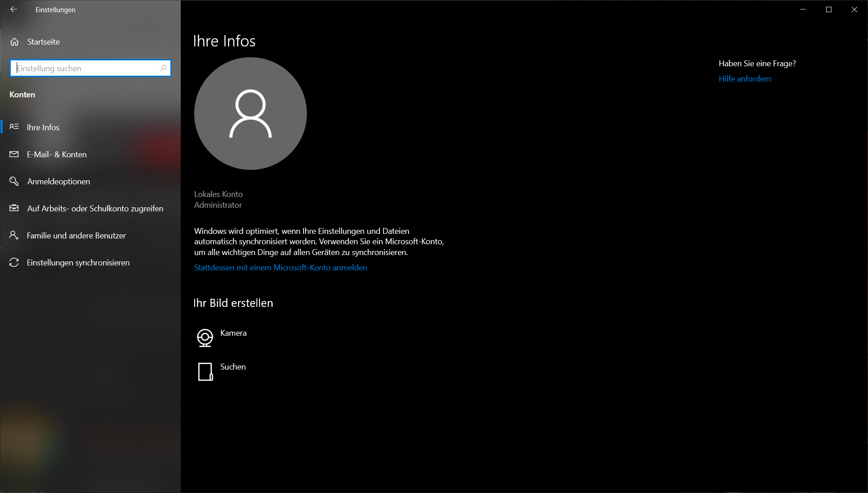Click the back arrow icon
Image resolution: width=868 pixels, height=493 pixels.
[x=14, y=9]
